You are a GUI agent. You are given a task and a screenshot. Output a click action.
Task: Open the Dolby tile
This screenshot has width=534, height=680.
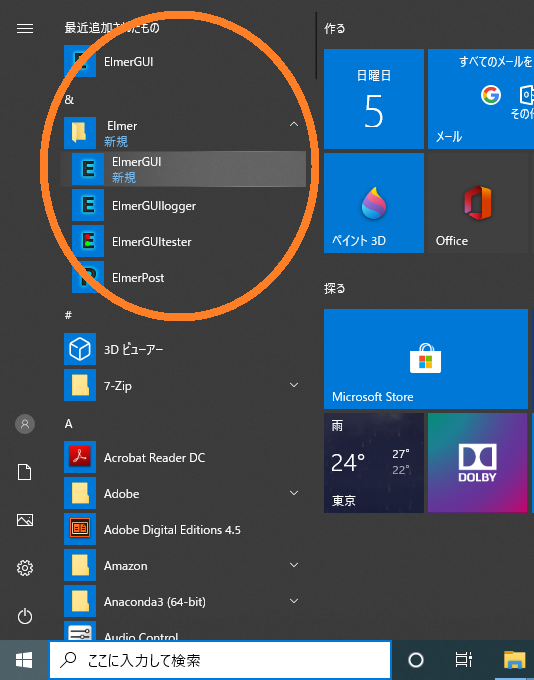(x=478, y=463)
